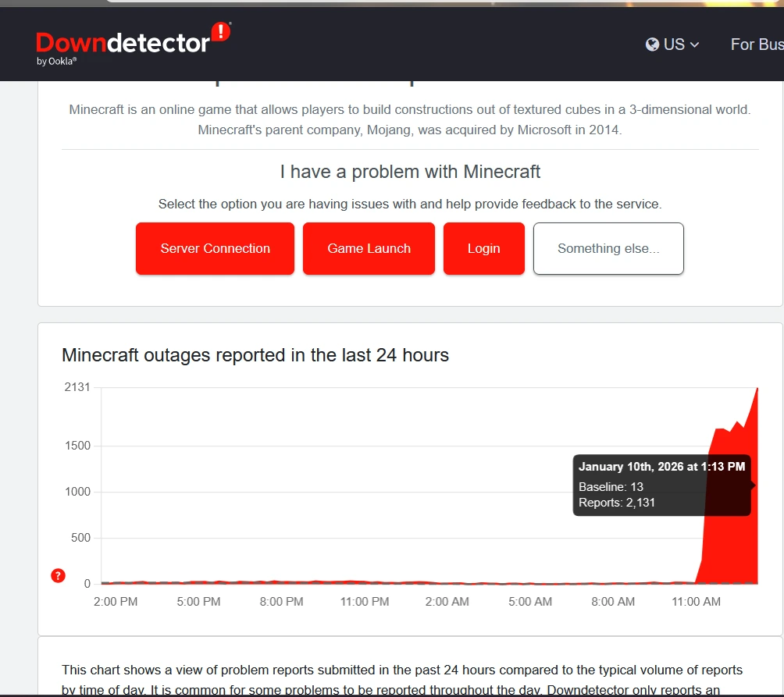Click the red exclamation badge in logo
Image resolution: width=784 pixels, height=697 pixels.
coord(221,32)
